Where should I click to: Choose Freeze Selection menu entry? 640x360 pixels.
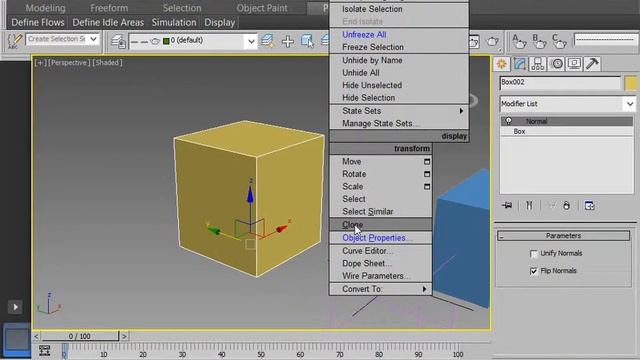[x=399, y=47]
